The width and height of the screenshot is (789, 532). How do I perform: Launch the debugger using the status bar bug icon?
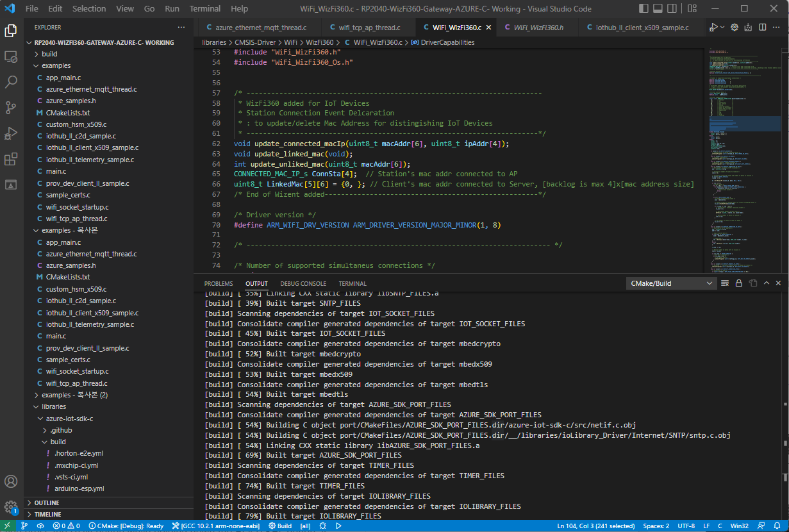tap(322, 526)
